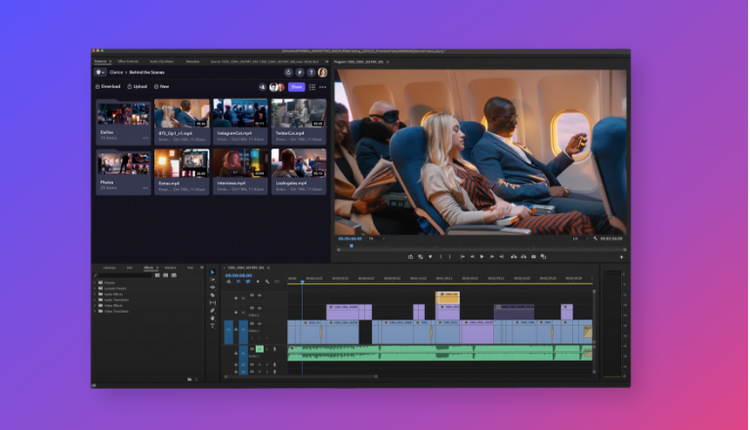Select the Selection tool in timeline toolbar
Screen dimensions: 750x430
pyautogui.click(x=212, y=272)
